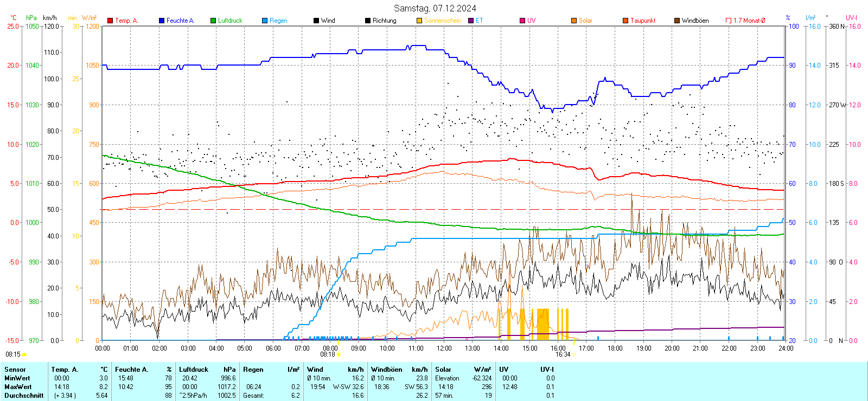Screen dimensions: 868x401
Task: Click the orange Solar legend square
Action: (574, 21)
